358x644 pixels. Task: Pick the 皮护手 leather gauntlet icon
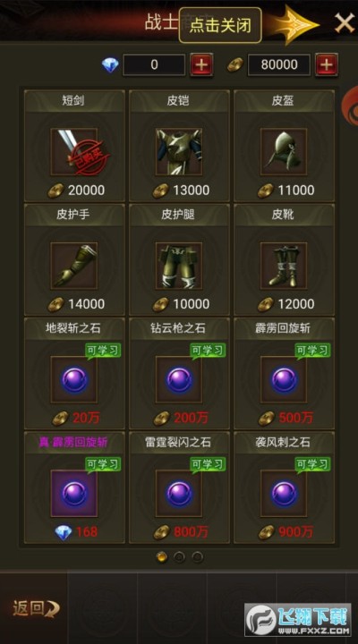pyautogui.click(x=74, y=266)
